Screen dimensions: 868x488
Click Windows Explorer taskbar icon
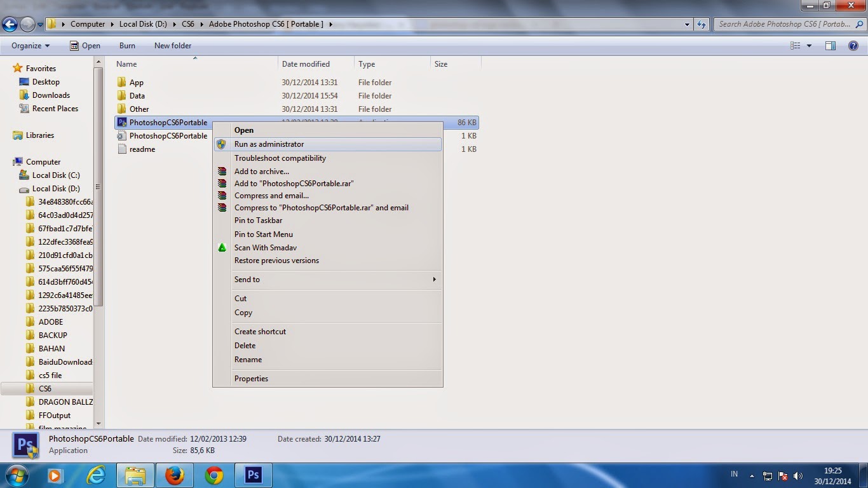pos(135,475)
